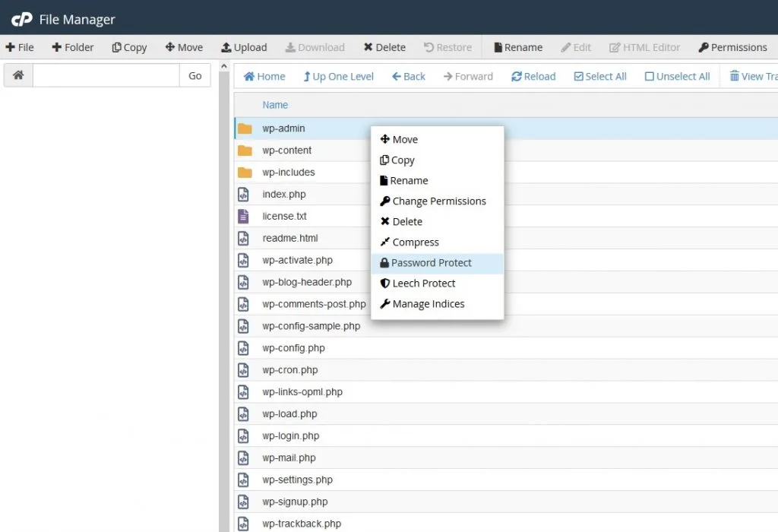The image size is (778, 532).
Task: Click the View Trash button
Action: (x=753, y=77)
